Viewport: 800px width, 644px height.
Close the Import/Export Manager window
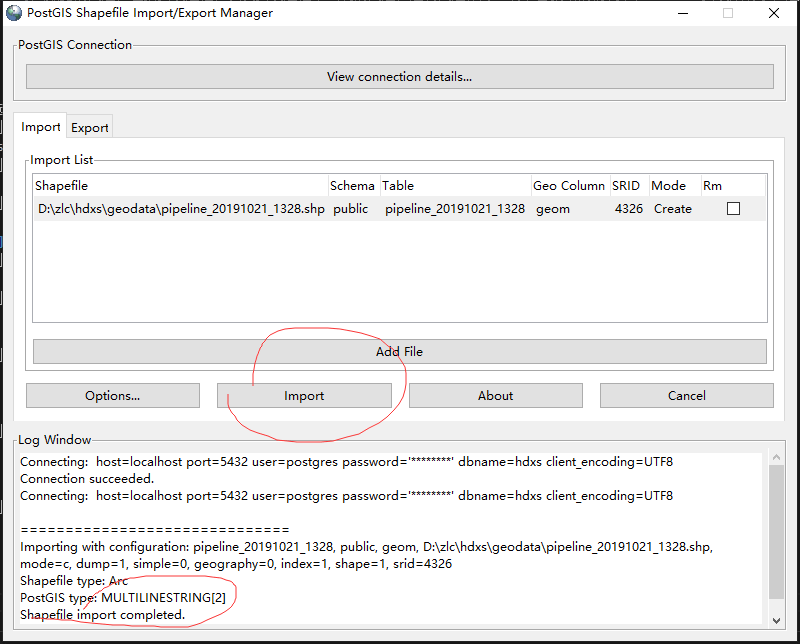(x=774, y=13)
